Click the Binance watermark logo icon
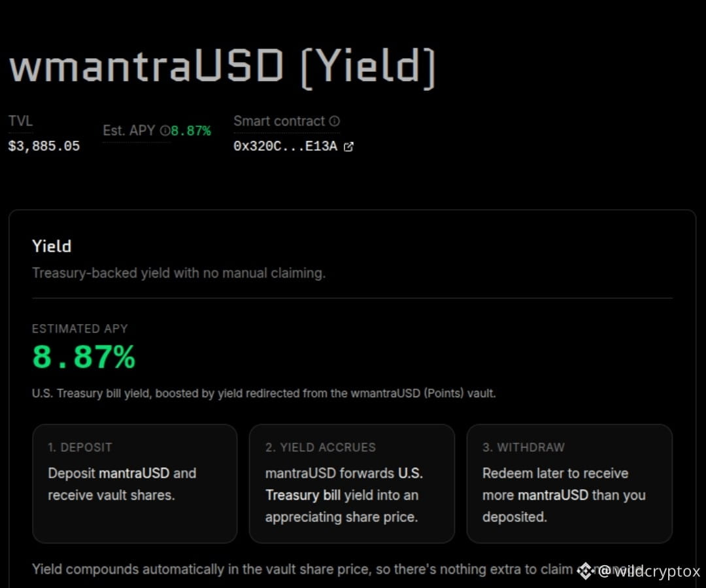706x588 pixels. click(585, 571)
